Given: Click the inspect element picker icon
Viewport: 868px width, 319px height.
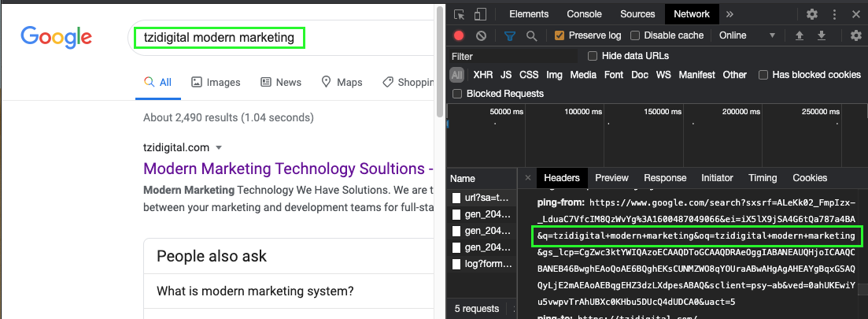Looking at the screenshot, I should coord(460,14).
